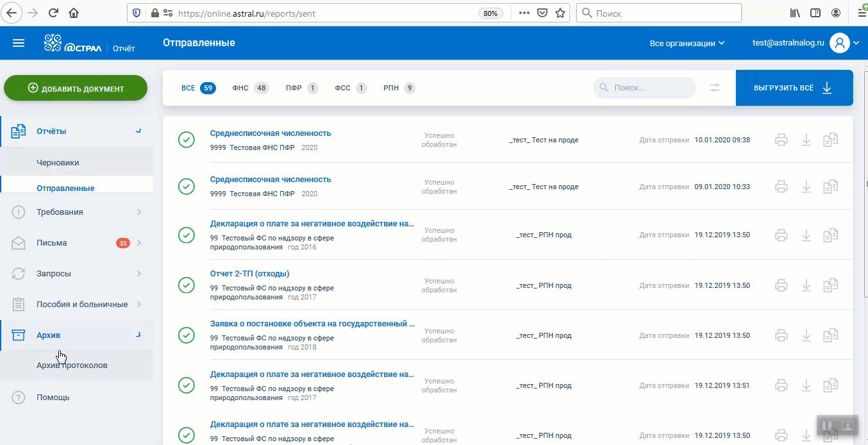Click the date 09.01.2020 10:33
Image resolution: width=868 pixels, height=445 pixels.
pyautogui.click(x=722, y=187)
